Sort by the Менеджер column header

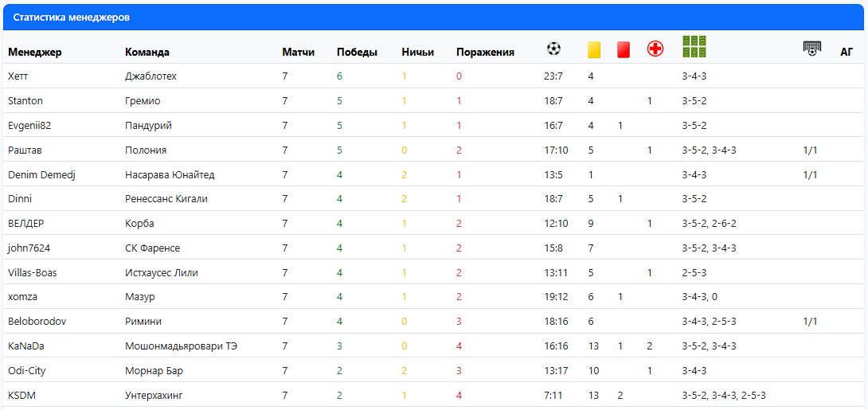35,53
